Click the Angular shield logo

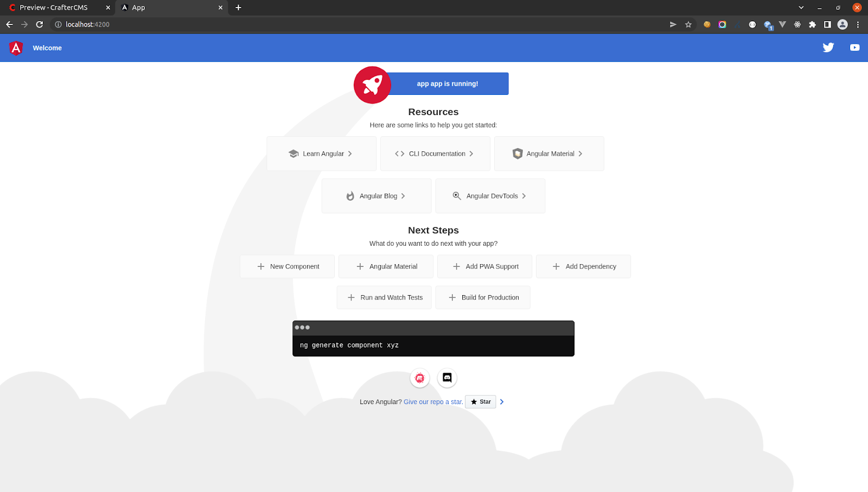pyautogui.click(x=16, y=48)
